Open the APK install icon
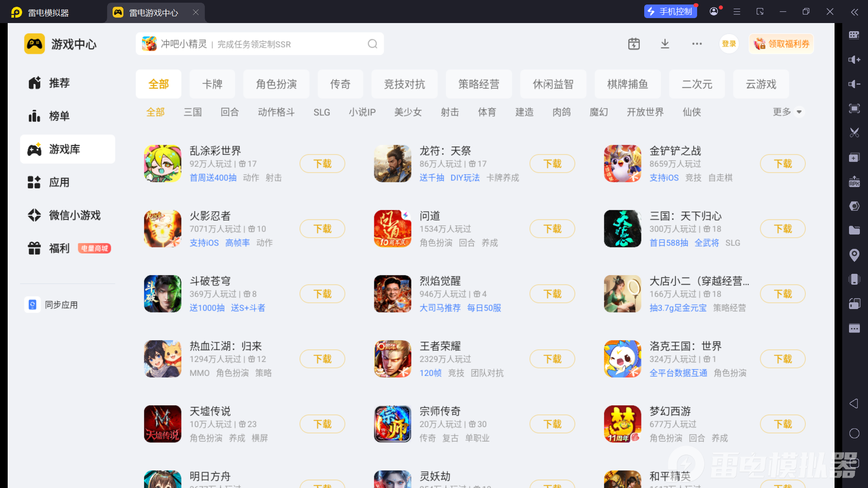 (854, 182)
